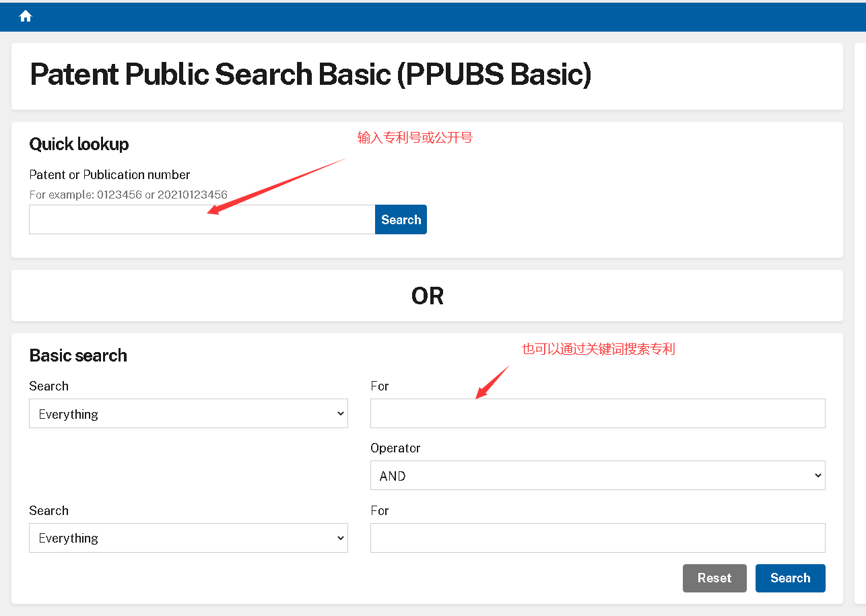Run Basic search with bottom Search button
Screen dimensions: 866x616
(x=790, y=578)
